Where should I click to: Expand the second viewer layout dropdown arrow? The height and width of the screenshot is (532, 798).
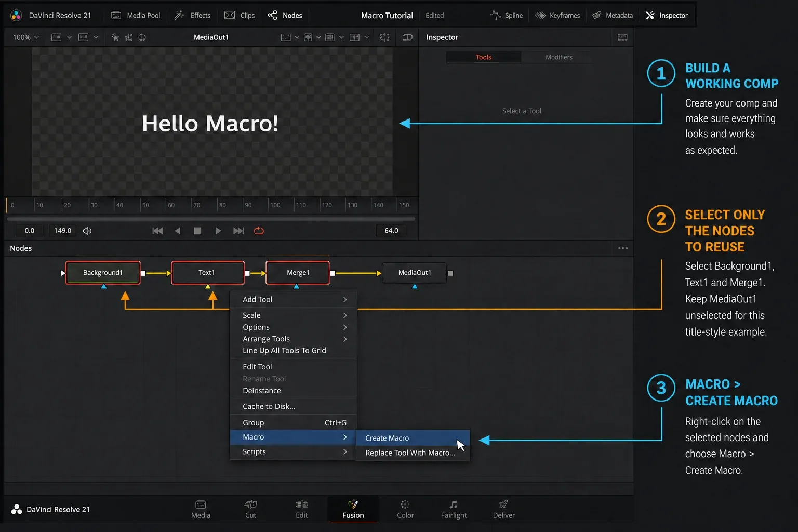96,37
